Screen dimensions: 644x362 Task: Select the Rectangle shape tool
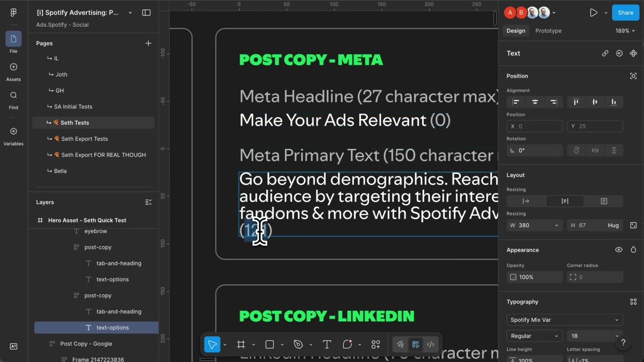click(x=270, y=344)
